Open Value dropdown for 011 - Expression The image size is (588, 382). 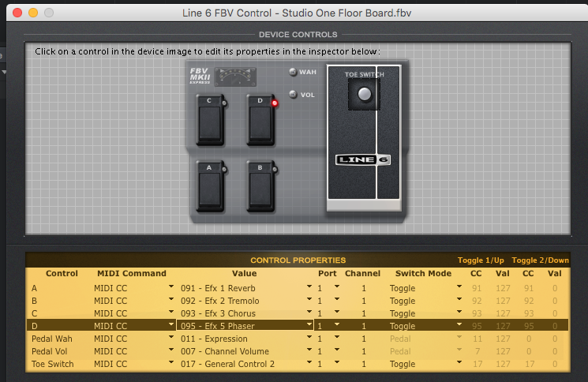tap(309, 337)
